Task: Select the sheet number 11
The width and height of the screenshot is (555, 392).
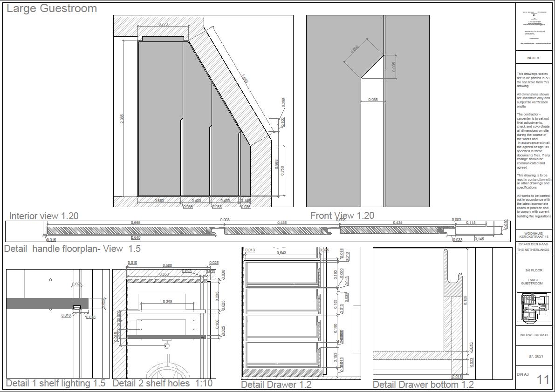Action: 543,379
